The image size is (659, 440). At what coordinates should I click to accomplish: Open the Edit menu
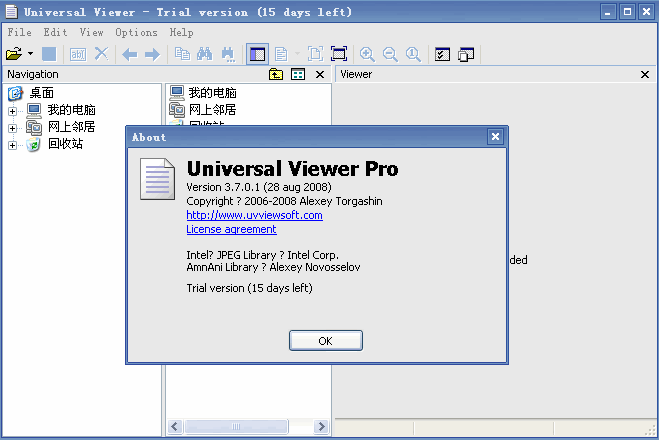click(55, 32)
